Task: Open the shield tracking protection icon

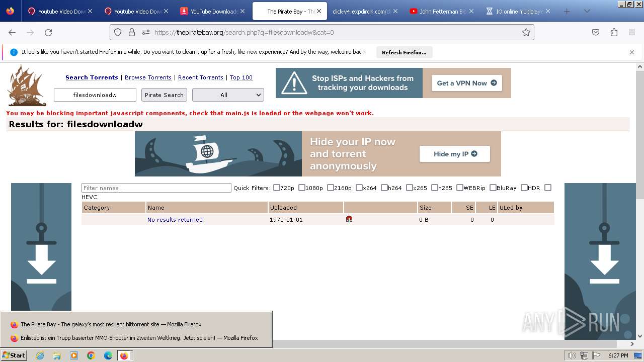Action: [118, 32]
